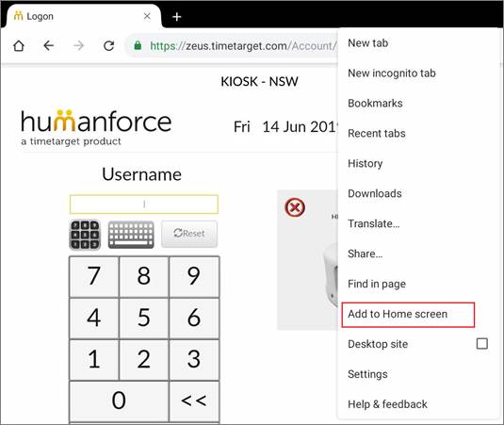Viewport: 504px width, 425px height.
Task: Open Bookmarks from the menu
Action: click(x=375, y=104)
